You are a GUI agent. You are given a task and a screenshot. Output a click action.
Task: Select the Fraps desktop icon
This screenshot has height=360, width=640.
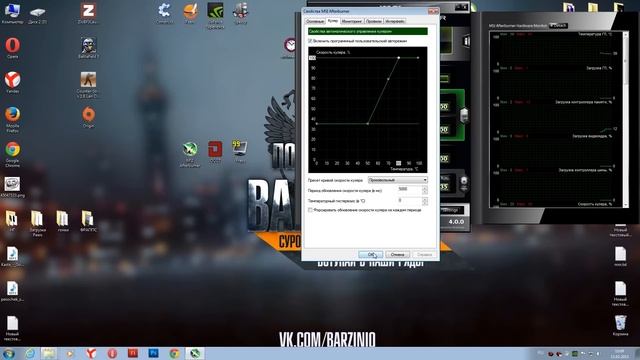coord(240,152)
